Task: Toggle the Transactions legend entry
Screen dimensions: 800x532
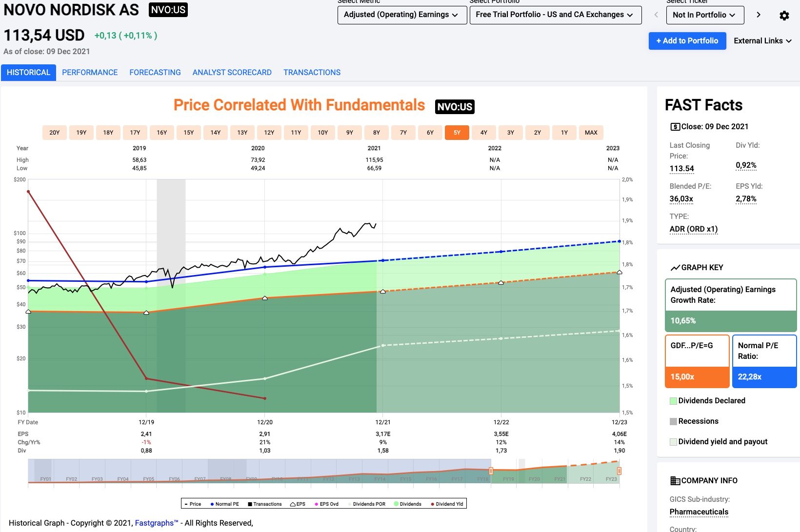Action: [x=265, y=504]
